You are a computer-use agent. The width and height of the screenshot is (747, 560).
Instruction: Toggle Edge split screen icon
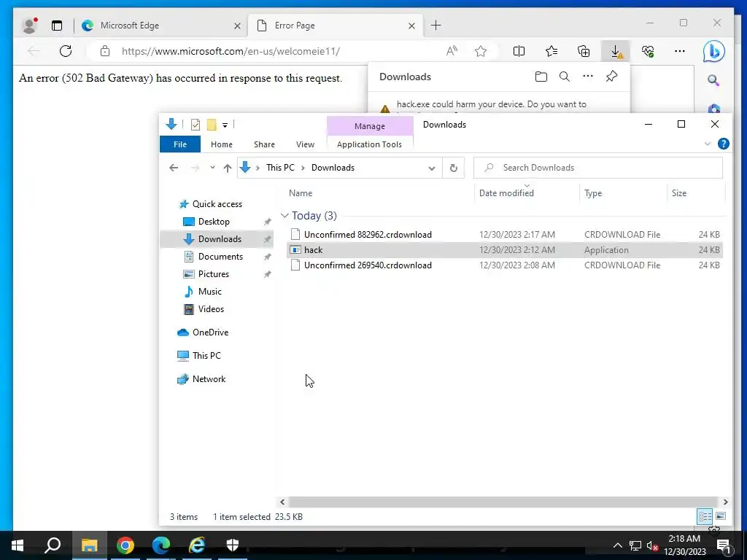click(x=519, y=51)
